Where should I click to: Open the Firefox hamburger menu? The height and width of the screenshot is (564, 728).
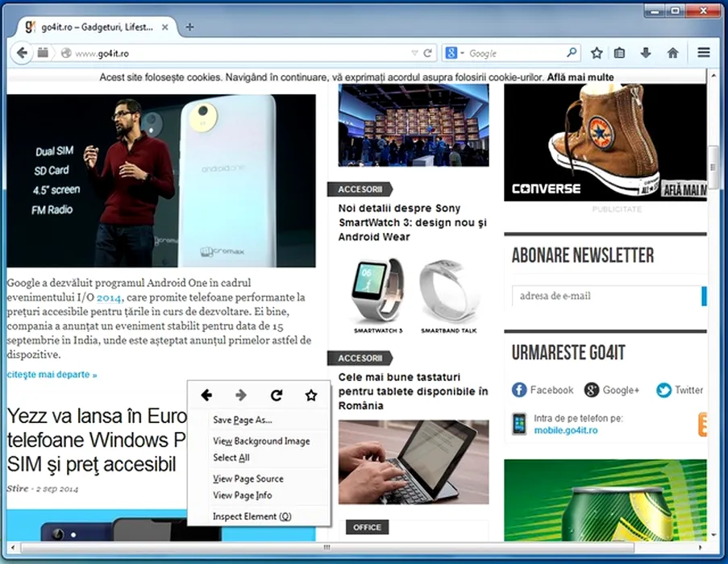point(703,53)
